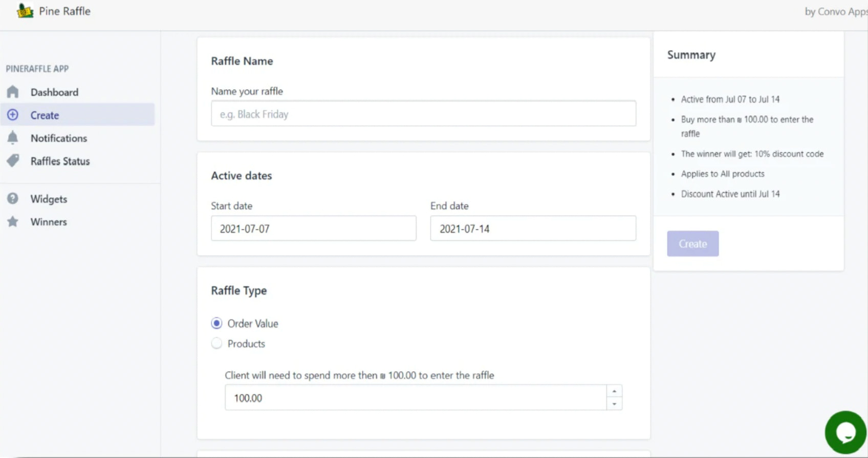
Task: Increase the spend amount with up arrow
Action: pos(614,391)
